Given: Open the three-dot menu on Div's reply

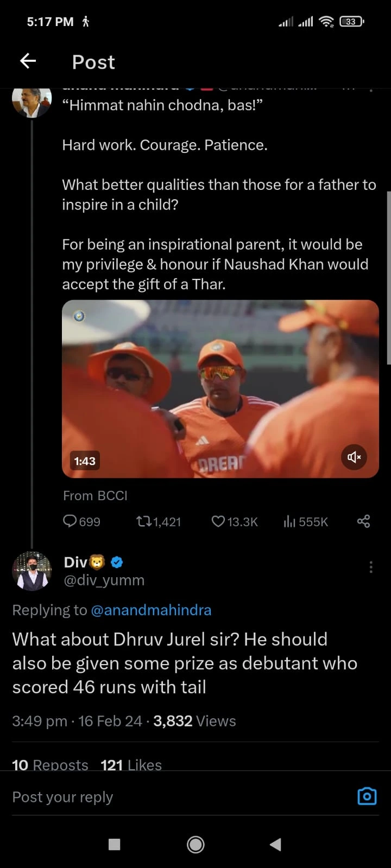Looking at the screenshot, I should pyautogui.click(x=371, y=566).
